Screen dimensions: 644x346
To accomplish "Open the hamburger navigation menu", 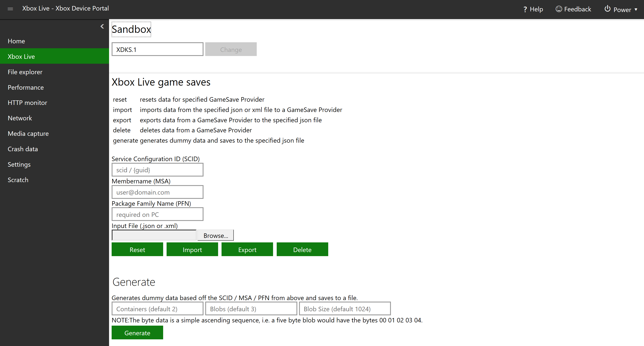I will coord(10,9).
